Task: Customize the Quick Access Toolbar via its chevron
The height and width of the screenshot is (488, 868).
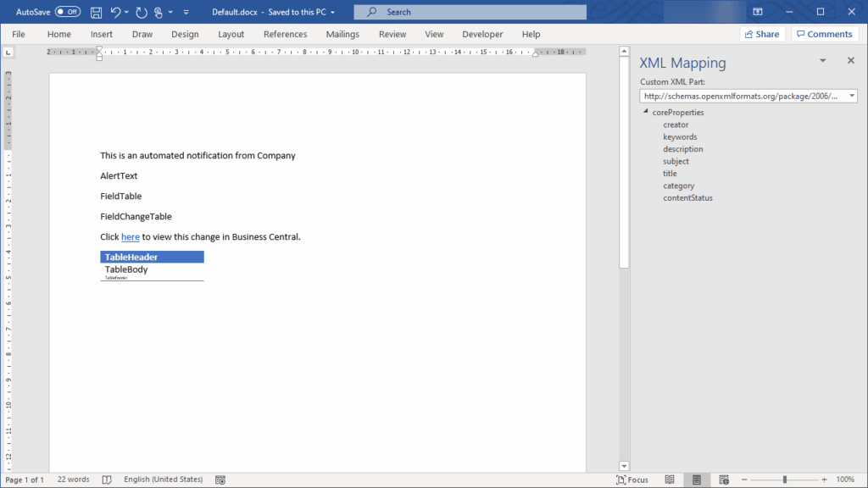Action: (185, 12)
